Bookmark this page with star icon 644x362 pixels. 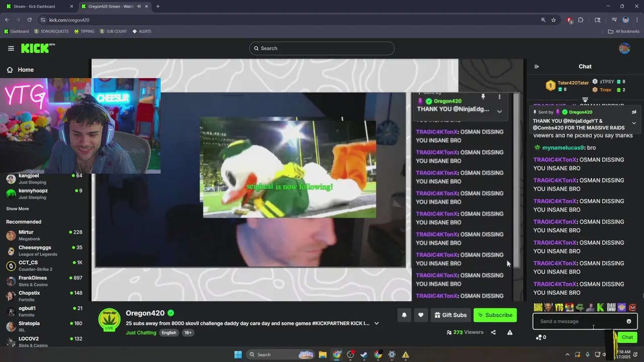[553, 20]
